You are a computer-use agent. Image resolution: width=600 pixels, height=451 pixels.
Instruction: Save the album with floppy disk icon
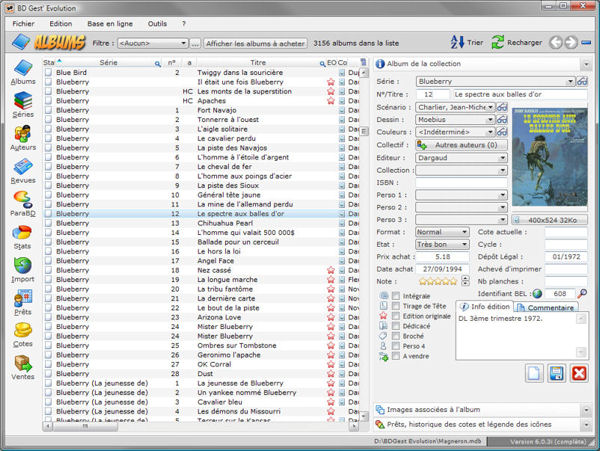tap(556, 373)
